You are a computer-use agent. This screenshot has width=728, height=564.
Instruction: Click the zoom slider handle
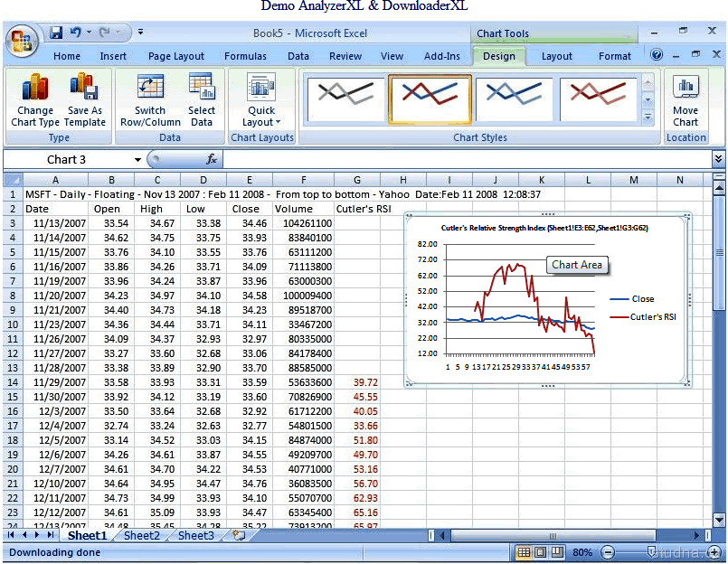point(651,551)
